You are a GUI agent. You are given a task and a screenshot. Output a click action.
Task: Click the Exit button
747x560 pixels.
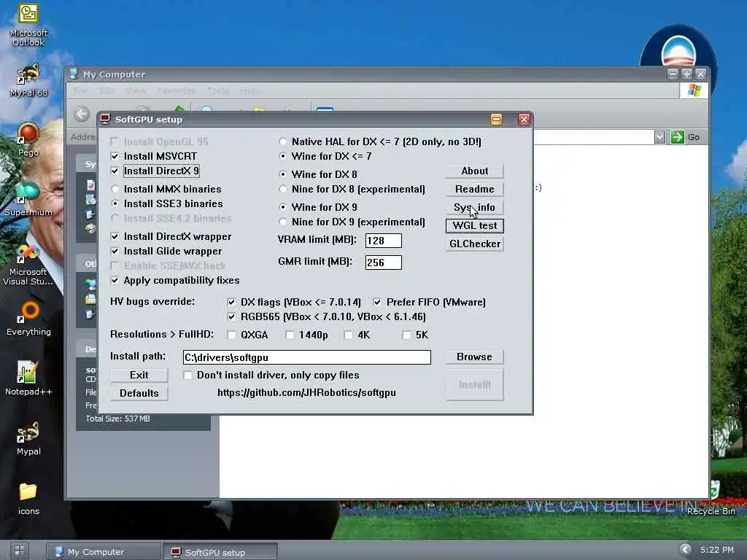click(x=139, y=376)
